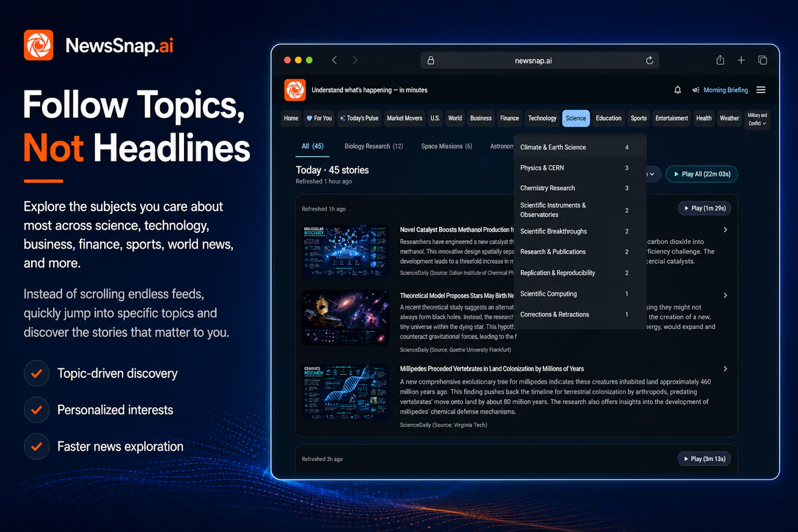
Task: Select the All (45) subtopic tab
Action: (313, 146)
